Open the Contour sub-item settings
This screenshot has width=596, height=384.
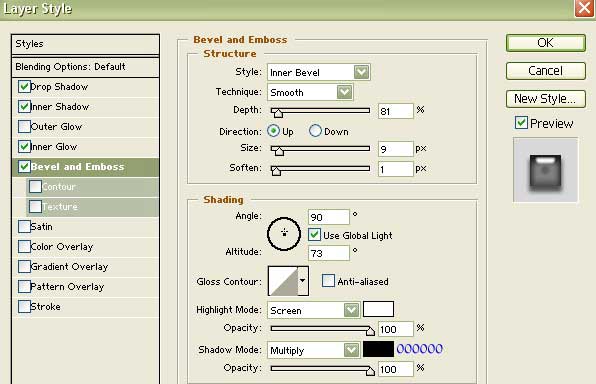92,187
